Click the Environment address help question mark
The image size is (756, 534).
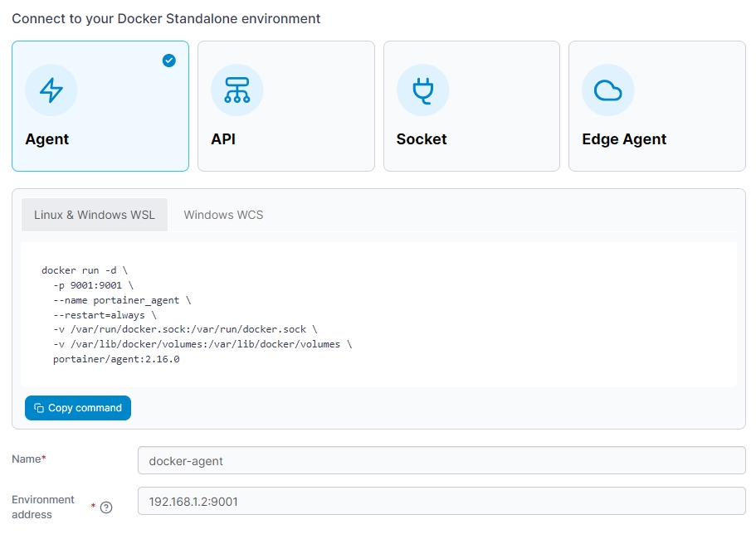pos(106,507)
